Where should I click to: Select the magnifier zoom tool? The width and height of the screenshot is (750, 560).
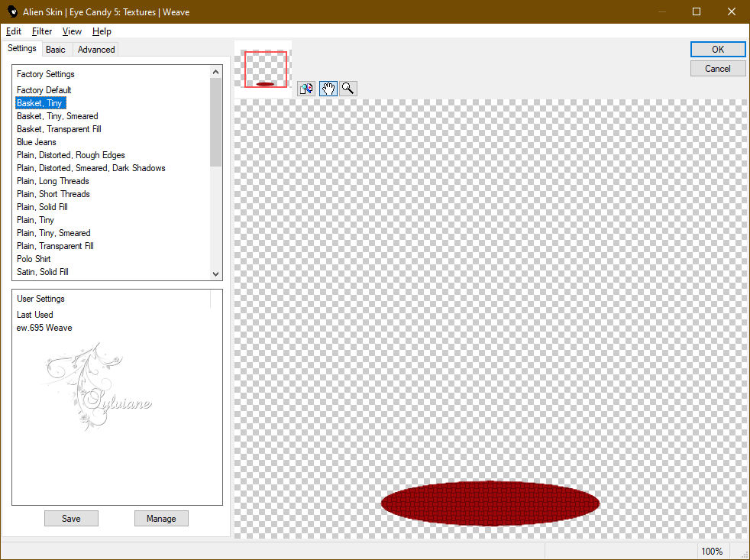[348, 89]
